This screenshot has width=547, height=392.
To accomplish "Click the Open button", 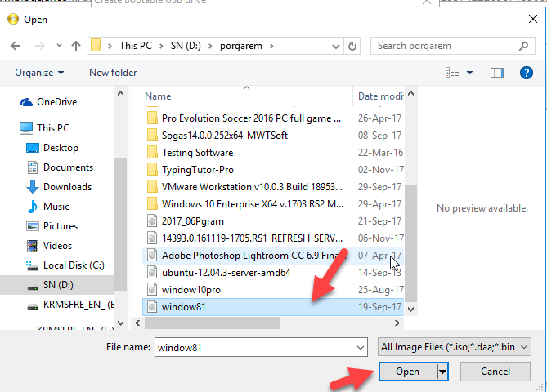I will click(407, 372).
